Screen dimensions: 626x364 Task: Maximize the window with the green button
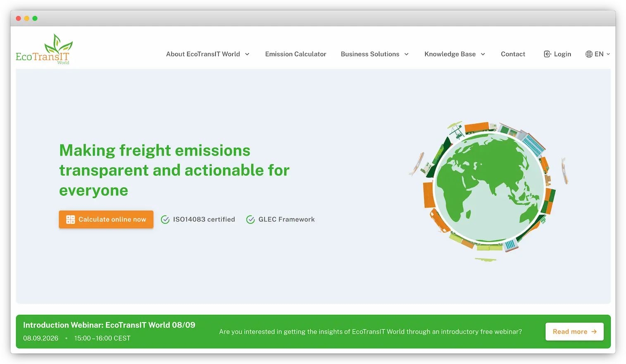pyautogui.click(x=35, y=18)
